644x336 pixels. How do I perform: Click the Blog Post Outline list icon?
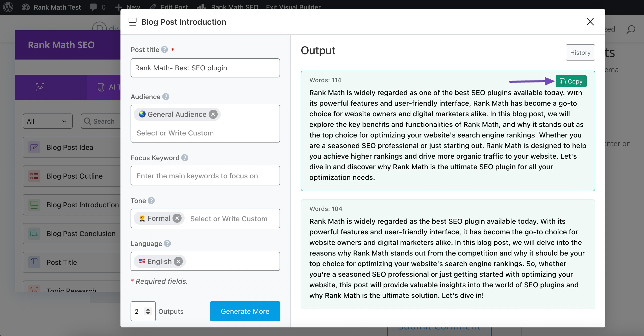pos(34,176)
